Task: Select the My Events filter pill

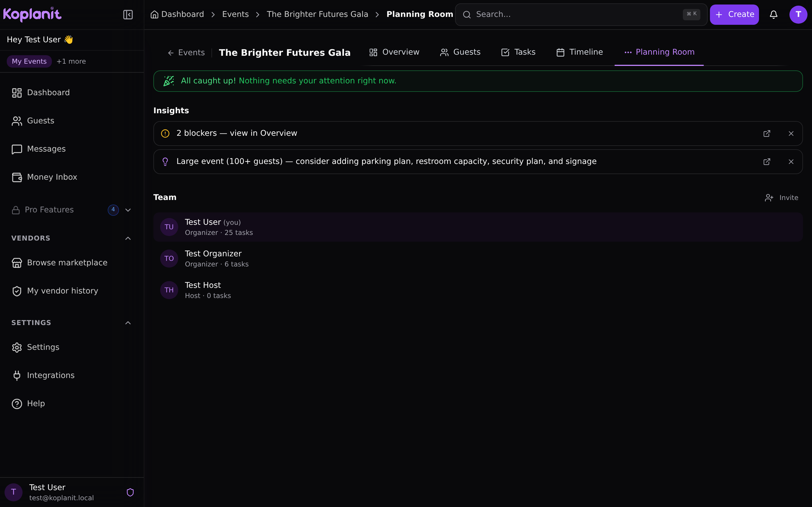Action: coord(29,61)
